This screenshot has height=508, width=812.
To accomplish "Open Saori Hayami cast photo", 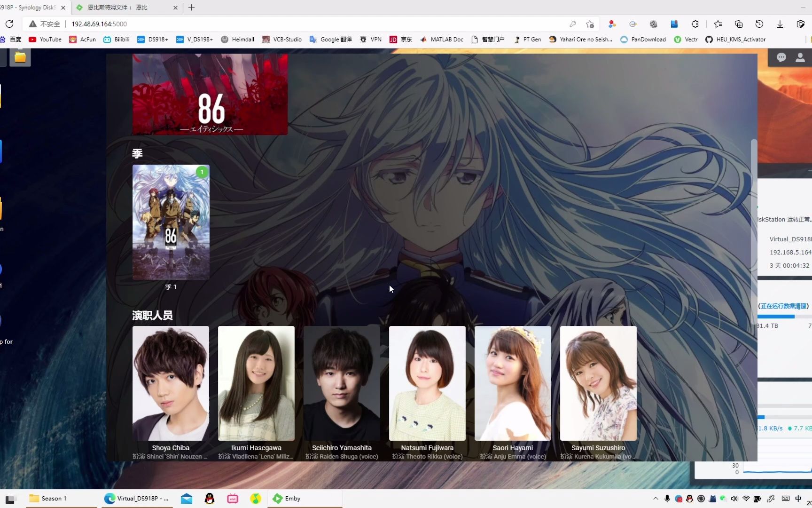I will point(513,383).
